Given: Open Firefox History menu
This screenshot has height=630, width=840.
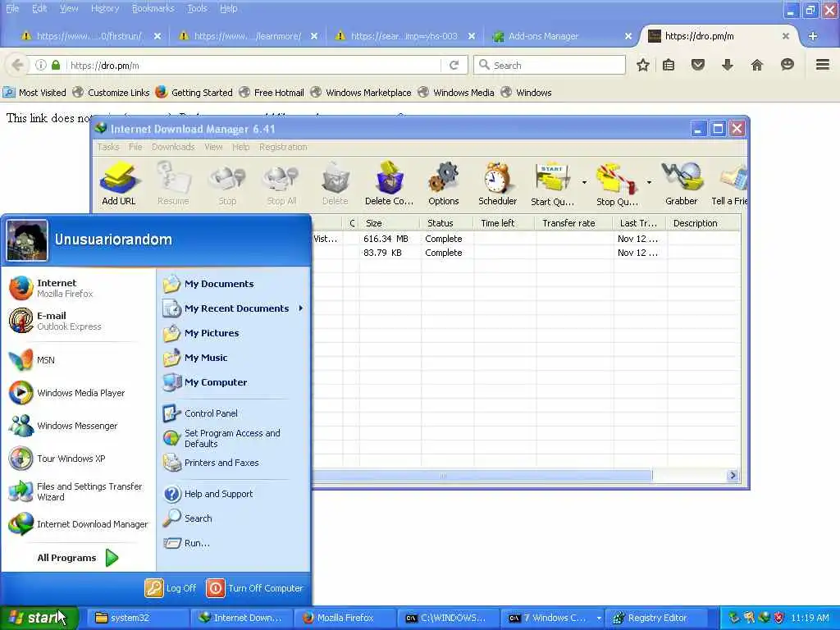Looking at the screenshot, I should tap(105, 8).
